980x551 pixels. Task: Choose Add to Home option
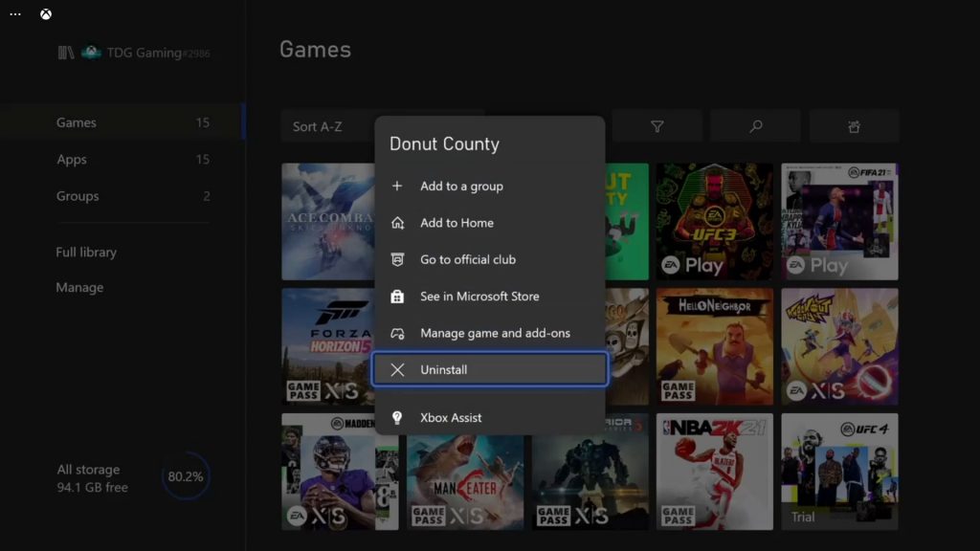tap(490, 222)
